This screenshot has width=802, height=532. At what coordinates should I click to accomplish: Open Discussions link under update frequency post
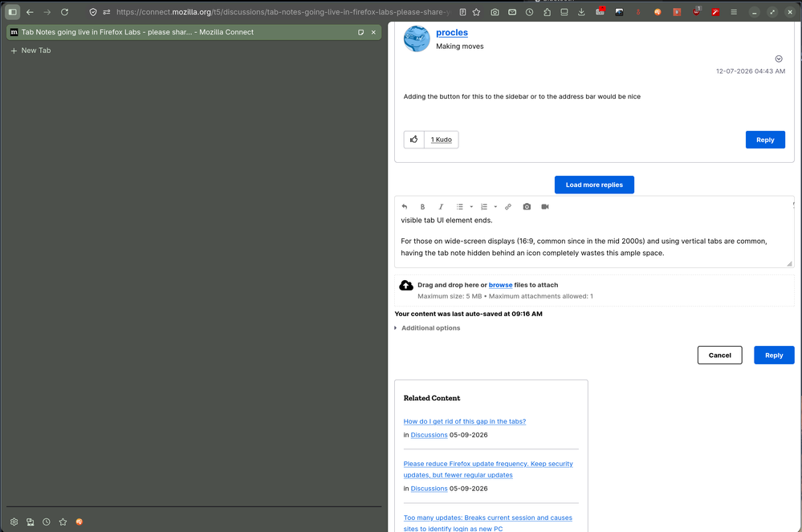click(429, 489)
